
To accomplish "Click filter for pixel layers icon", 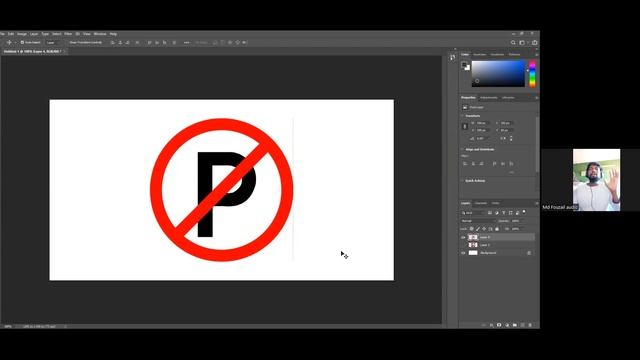I will (490, 213).
